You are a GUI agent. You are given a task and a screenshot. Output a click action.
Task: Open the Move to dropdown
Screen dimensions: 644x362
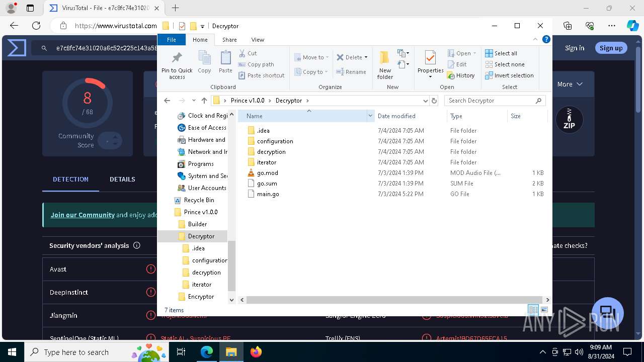click(311, 57)
